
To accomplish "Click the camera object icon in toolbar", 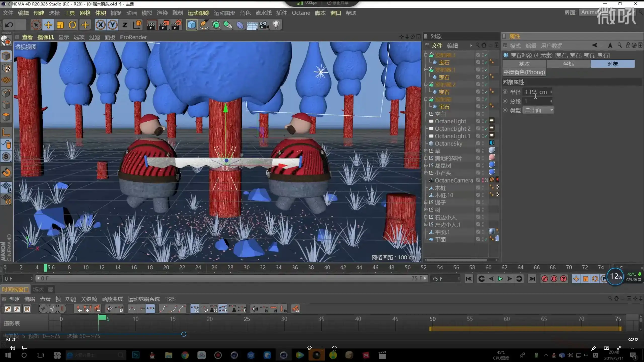I will pos(264,25).
